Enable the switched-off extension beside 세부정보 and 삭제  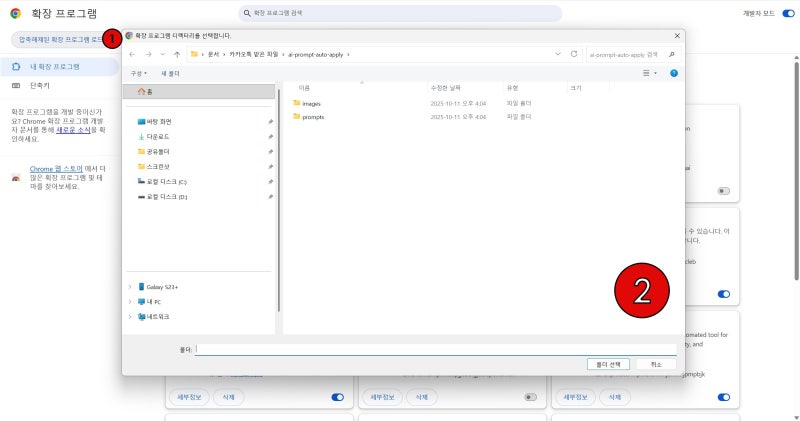(x=531, y=397)
